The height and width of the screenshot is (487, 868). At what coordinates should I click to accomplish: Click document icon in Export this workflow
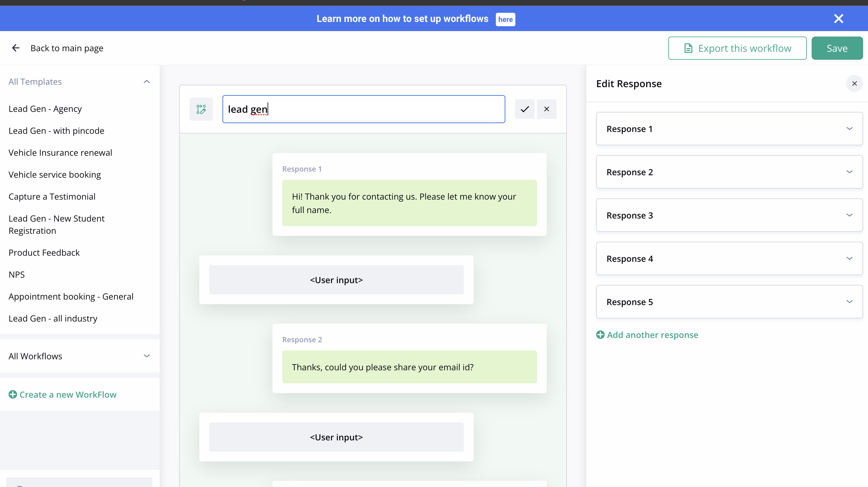[x=688, y=48]
